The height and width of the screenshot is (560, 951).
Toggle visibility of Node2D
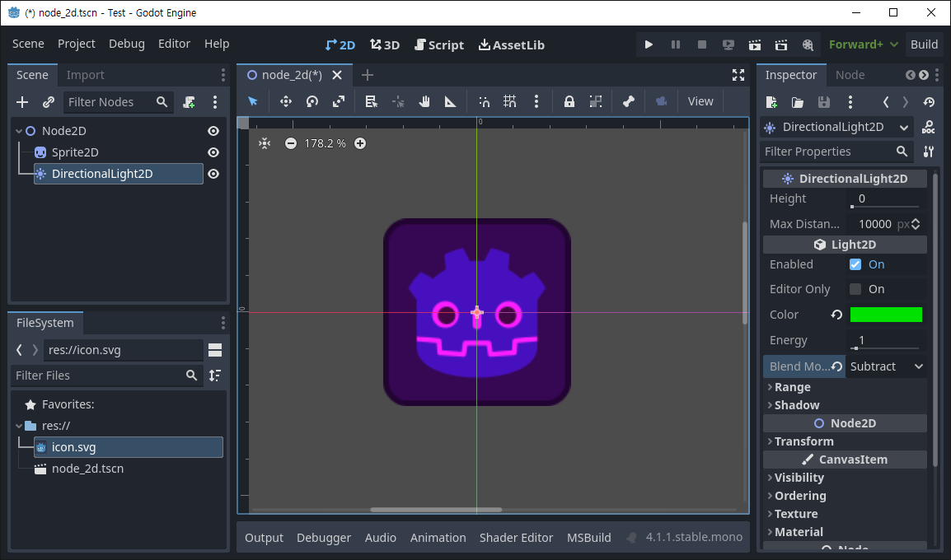(213, 131)
